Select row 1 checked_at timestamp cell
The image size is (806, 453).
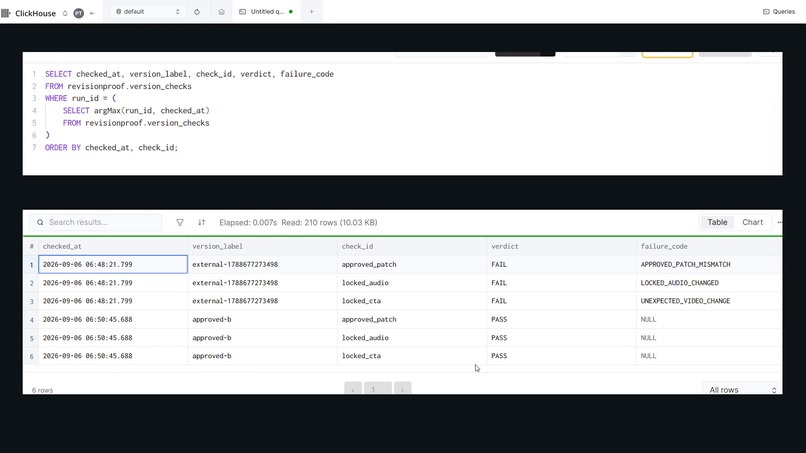[x=113, y=264]
